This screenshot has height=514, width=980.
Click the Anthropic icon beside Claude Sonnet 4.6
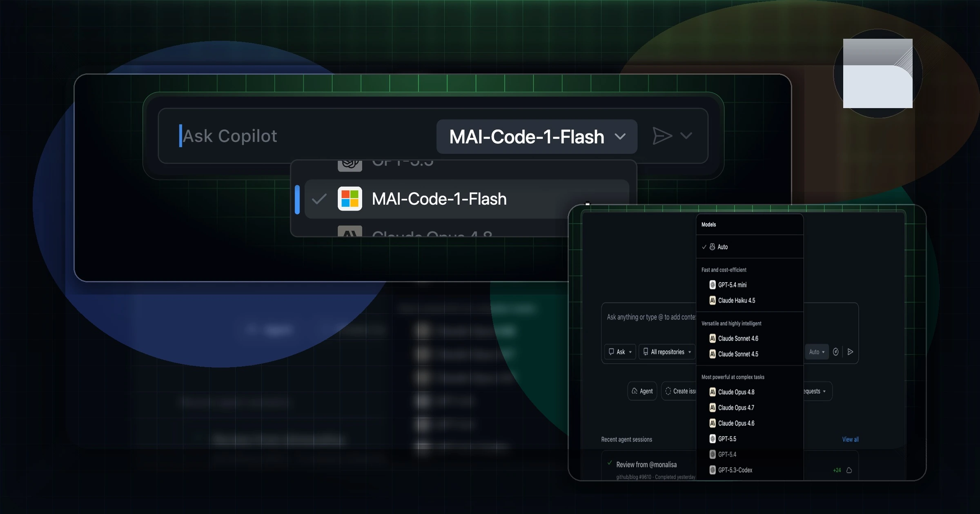[x=713, y=338]
